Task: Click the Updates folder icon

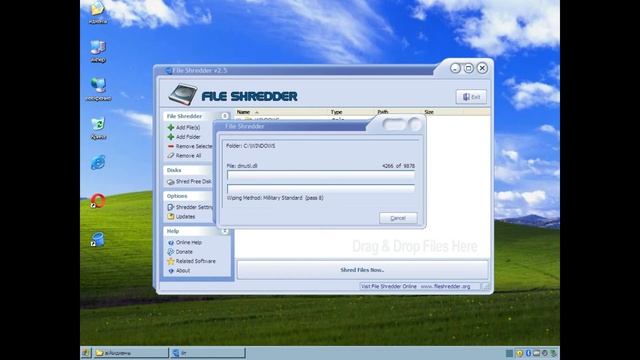Action: pos(171,217)
